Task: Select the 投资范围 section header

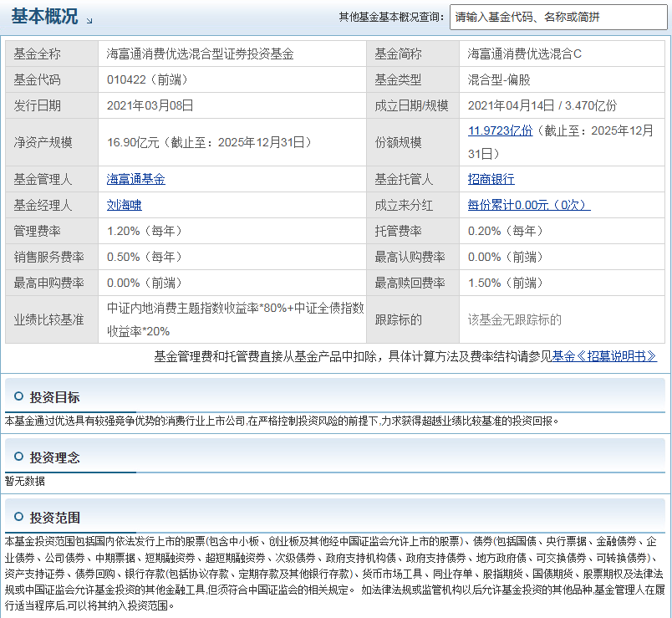Action: (x=54, y=518)
